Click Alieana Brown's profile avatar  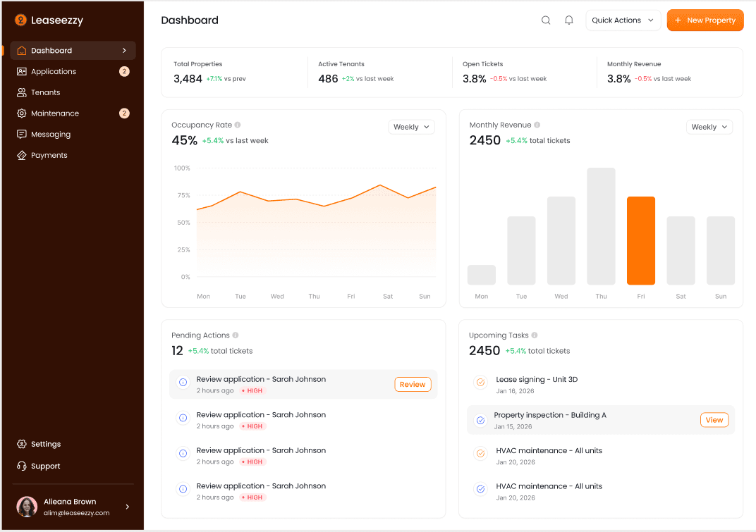tap(27, 507)
